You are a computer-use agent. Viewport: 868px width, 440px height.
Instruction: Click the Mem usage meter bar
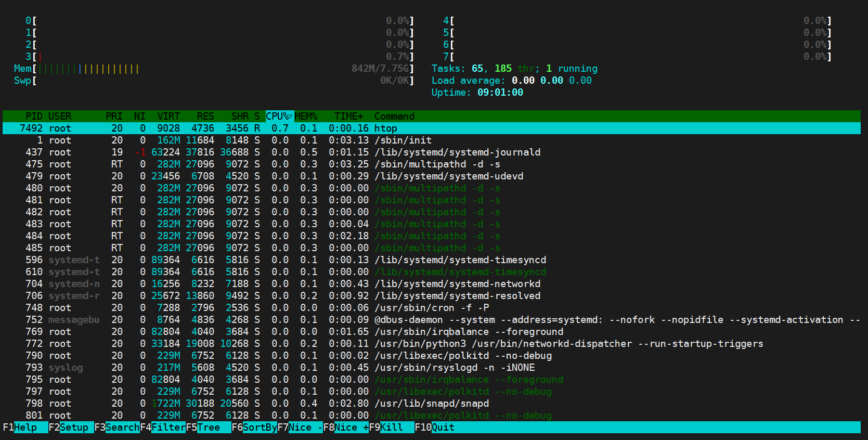click(214, 69)
